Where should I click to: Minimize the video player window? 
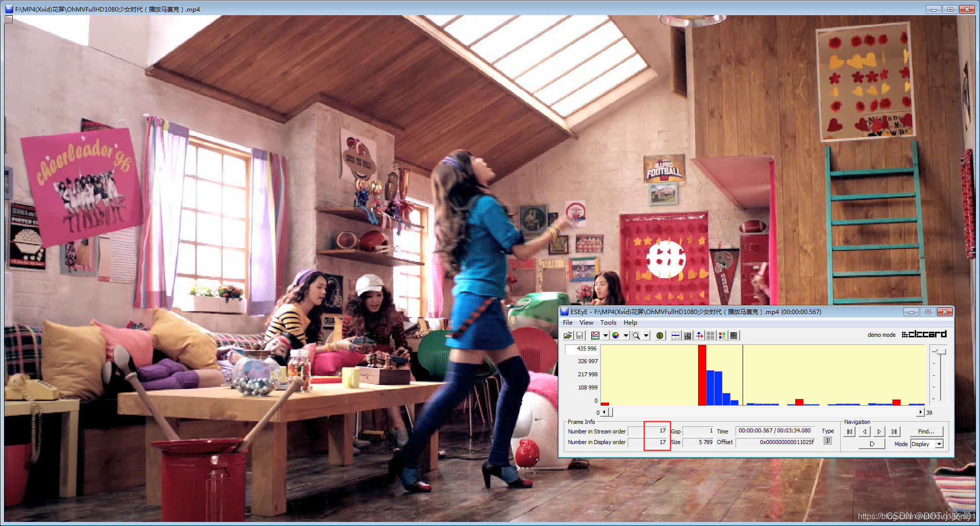933,9
